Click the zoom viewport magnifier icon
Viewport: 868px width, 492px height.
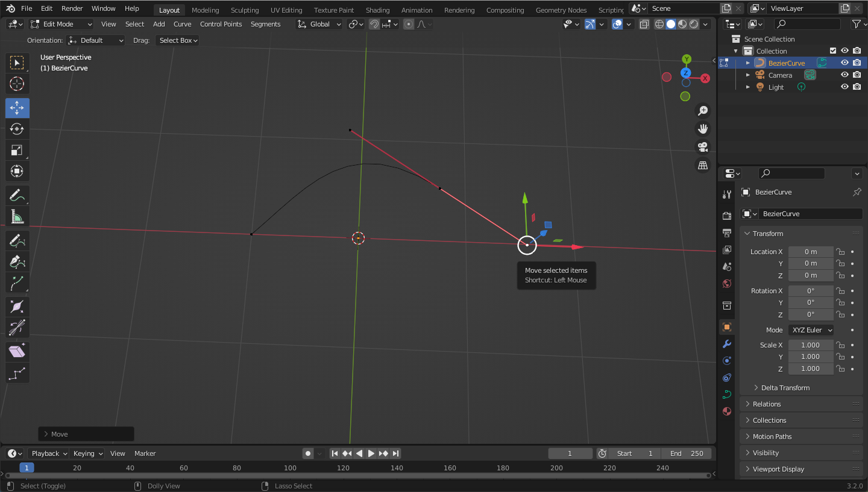703,111
